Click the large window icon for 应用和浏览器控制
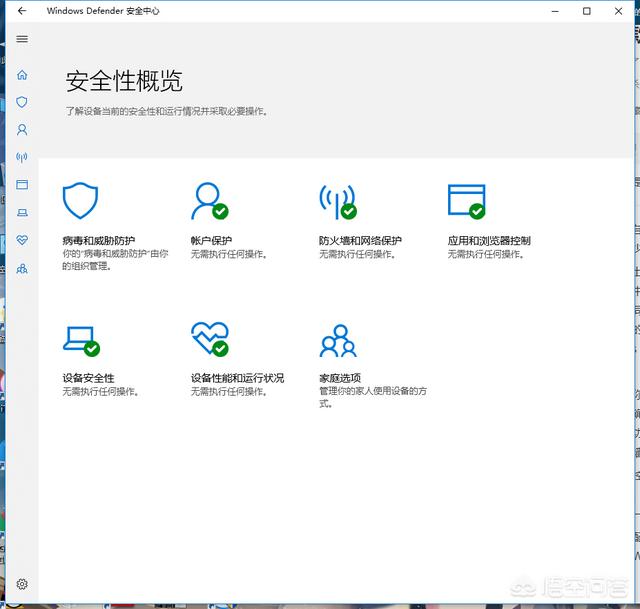 point(467,201)
